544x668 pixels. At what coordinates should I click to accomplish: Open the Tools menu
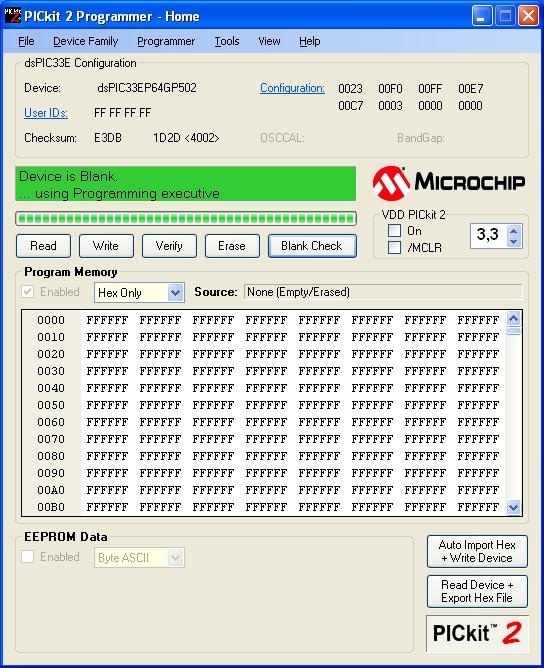[x=227, y=41]
